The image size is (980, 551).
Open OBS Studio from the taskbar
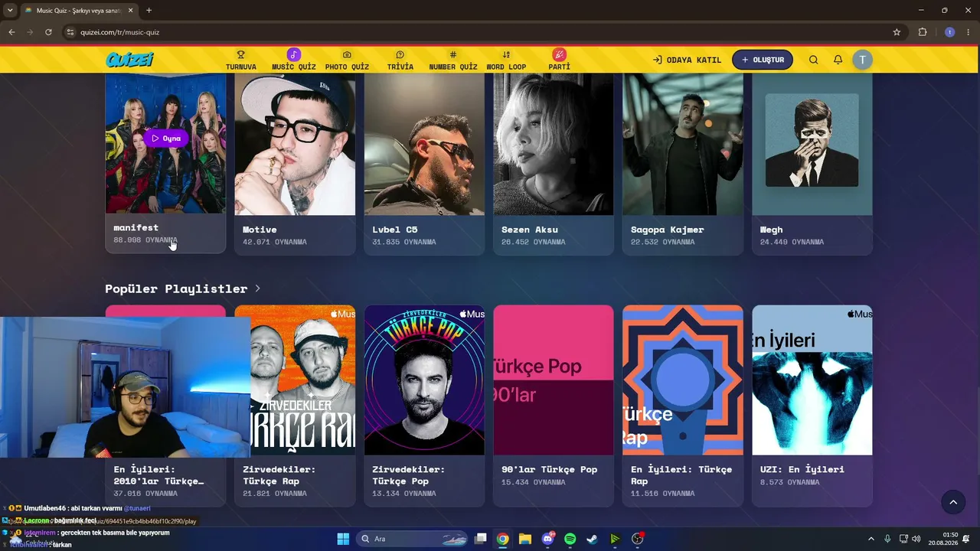tap(637, 539)
